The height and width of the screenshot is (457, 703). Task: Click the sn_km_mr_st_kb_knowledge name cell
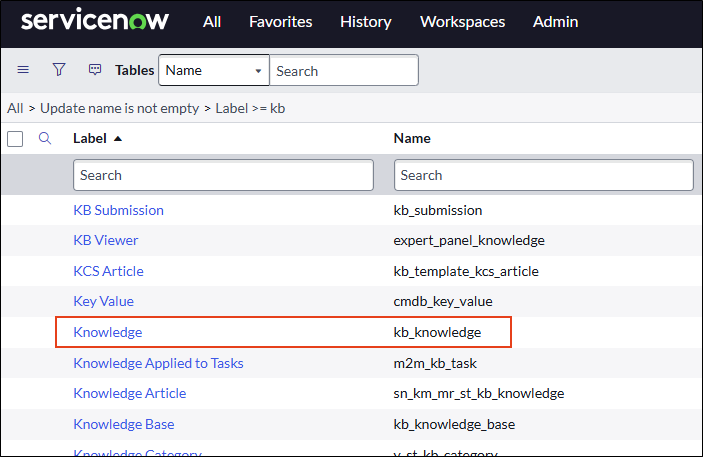click(x=479, y=393)
